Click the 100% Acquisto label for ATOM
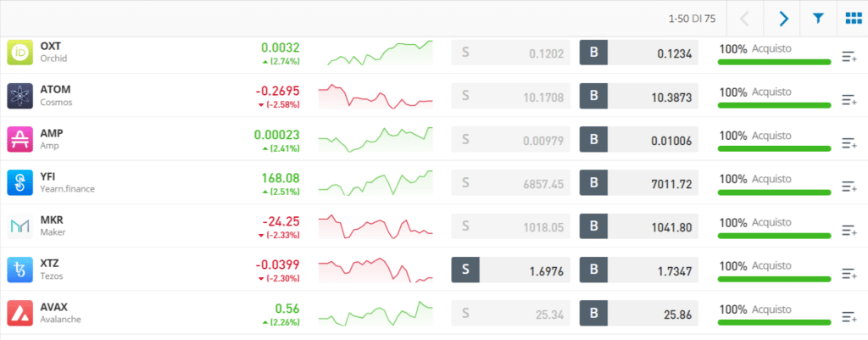The image size is (868, 340). (x=755, y=92)
